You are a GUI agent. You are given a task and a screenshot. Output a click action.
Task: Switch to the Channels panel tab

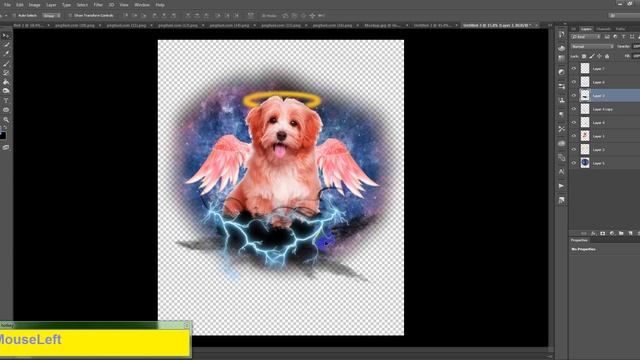point(603,29)
